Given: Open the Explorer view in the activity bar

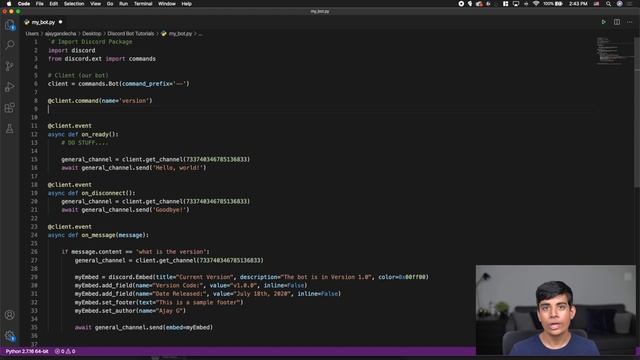Looking at the screenshot, I should tap(10, 25).
